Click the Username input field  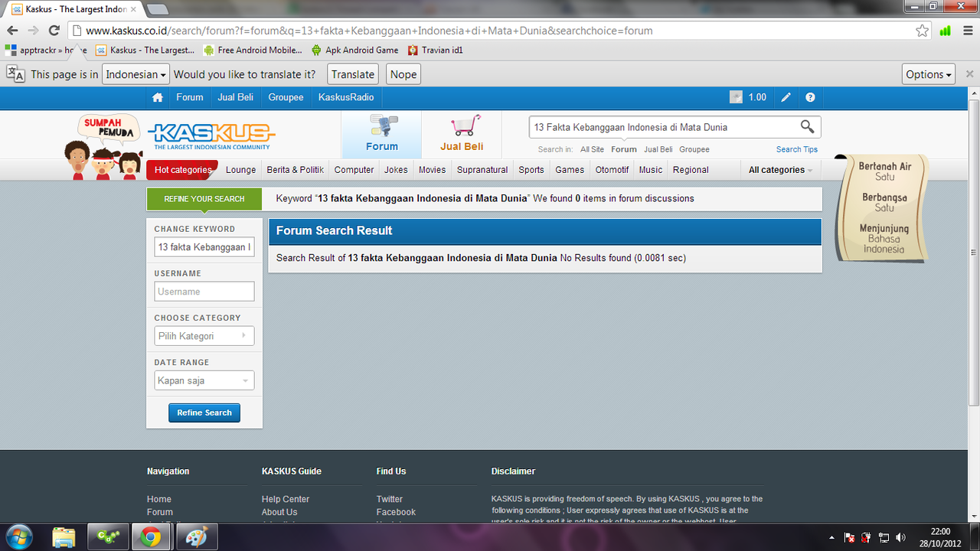click(x=204, y=292)
